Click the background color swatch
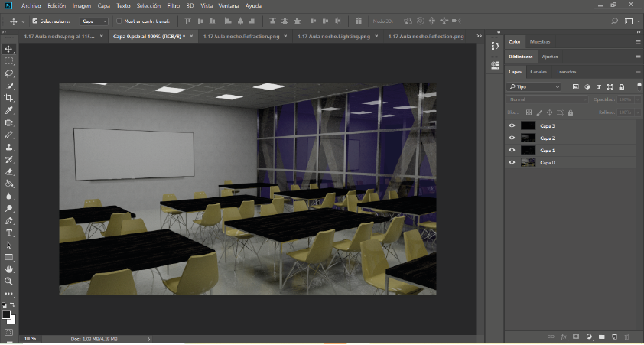 point(13,320)
